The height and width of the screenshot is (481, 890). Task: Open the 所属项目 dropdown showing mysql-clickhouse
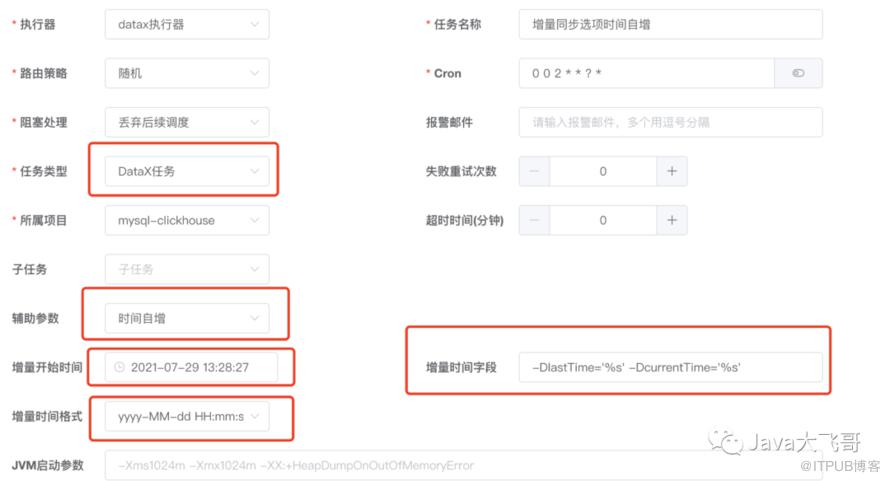pos(187,220)
